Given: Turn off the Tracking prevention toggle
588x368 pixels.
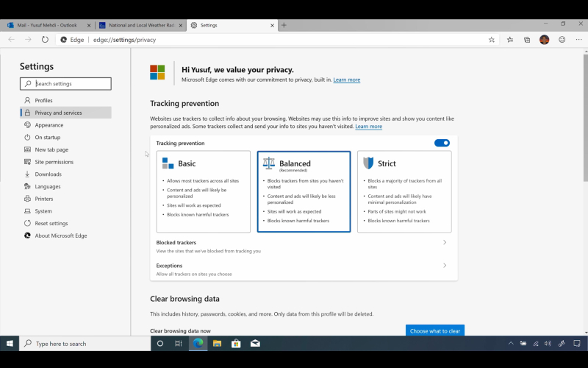Looking at the screenshot, I should tap(442, 143).
